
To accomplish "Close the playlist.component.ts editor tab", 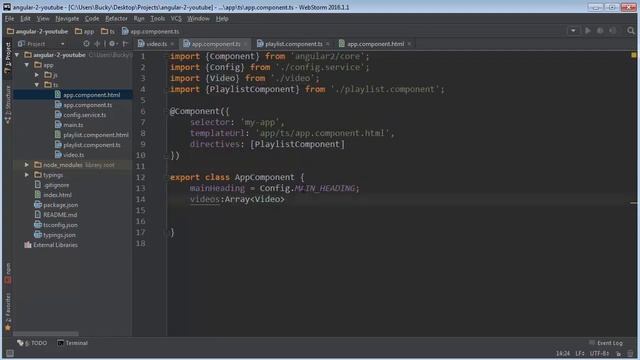I will 327,44.
